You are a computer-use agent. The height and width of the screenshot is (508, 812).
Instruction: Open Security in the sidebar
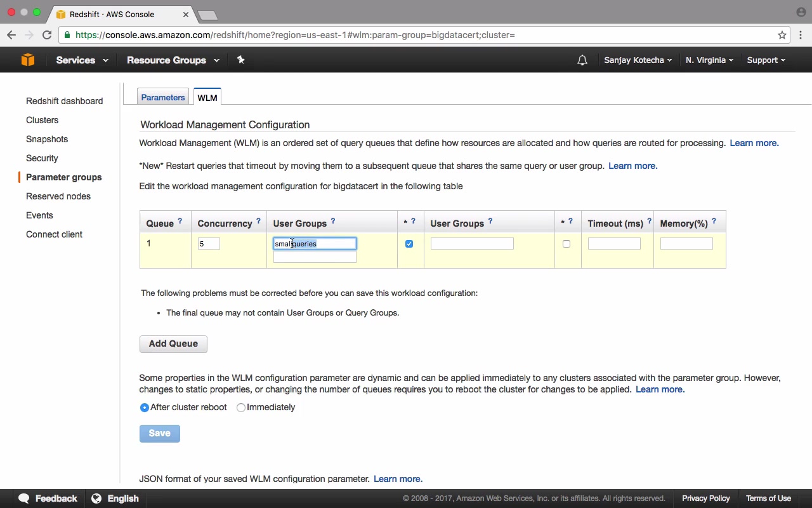click(42, 158)
